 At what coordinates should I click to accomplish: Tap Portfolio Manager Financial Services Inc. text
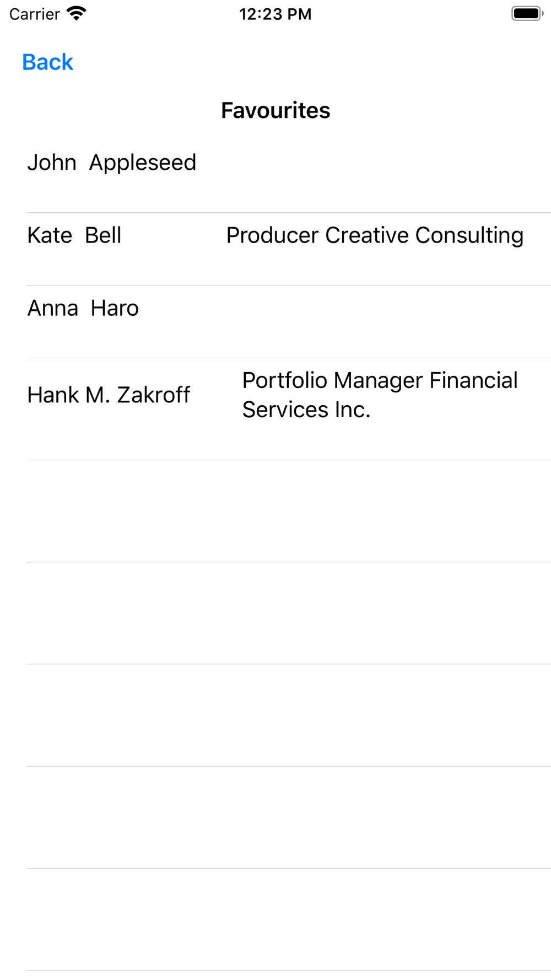(x=380, y=395)
